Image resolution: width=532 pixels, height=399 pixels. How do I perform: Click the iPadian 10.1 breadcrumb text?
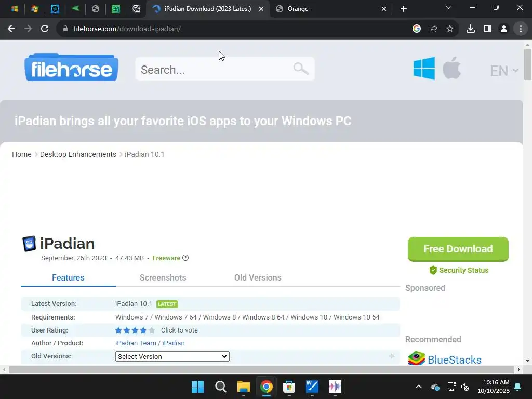(144, 154)
